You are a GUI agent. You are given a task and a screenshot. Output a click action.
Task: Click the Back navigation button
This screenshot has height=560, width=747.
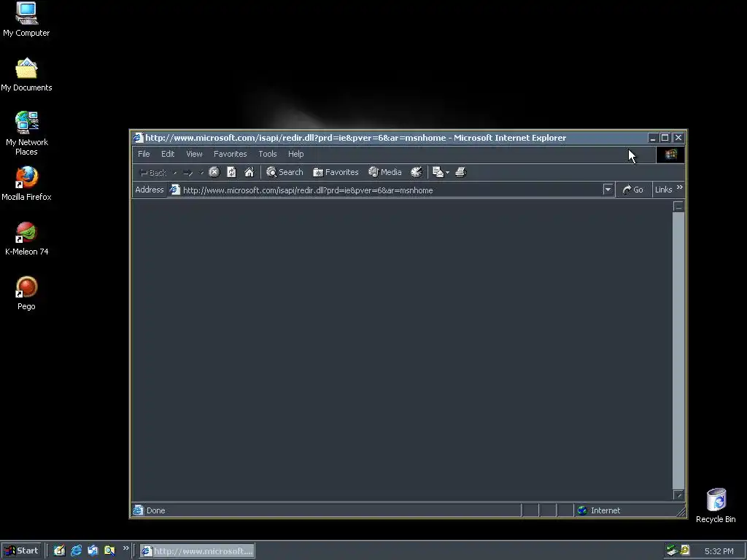click(x=152, y=172)
